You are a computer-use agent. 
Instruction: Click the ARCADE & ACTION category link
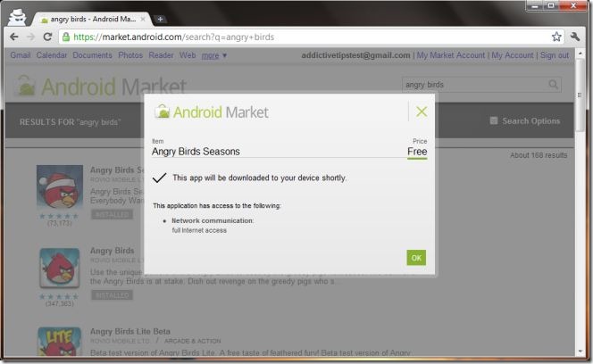[x=193, y=341]
